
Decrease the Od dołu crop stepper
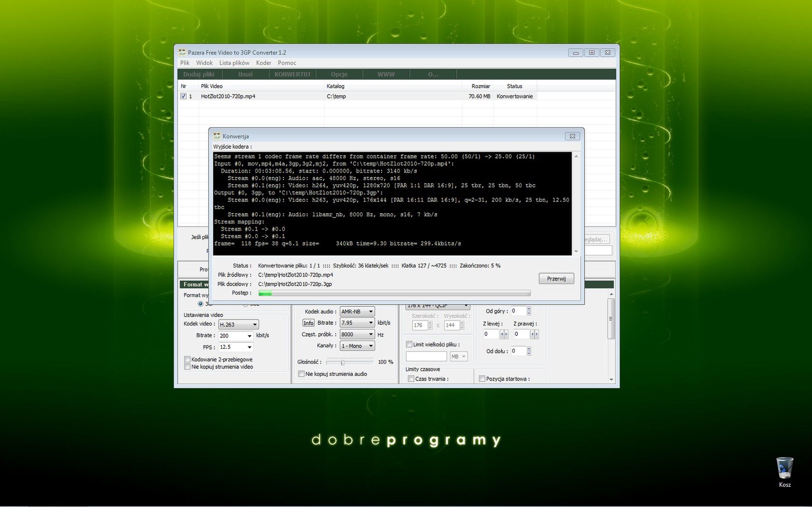[x=529, y=354]
